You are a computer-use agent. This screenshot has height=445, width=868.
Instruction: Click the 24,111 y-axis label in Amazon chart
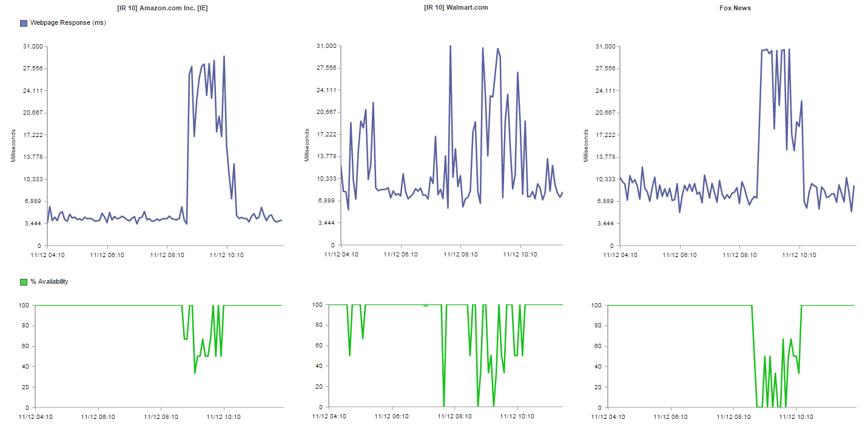[32, 91]
